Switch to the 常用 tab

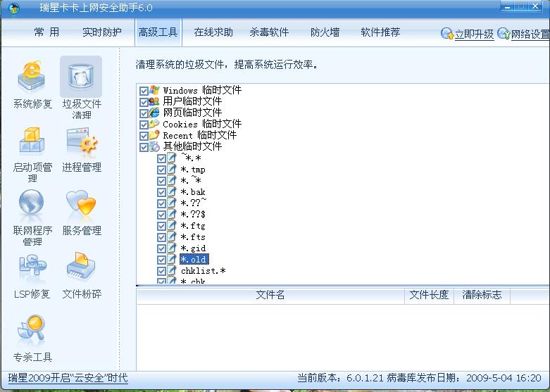click(x=46, y=32)
